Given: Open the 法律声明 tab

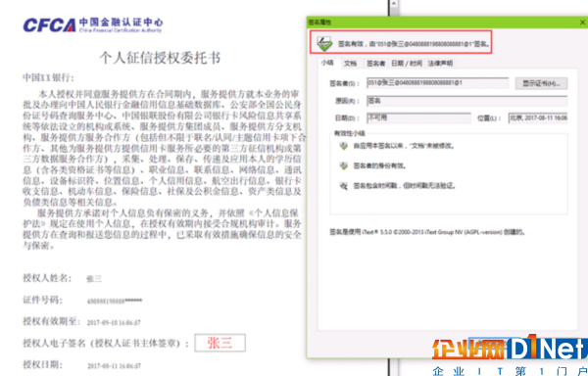Looking at the screenshot, I should [x=440, y=64].
